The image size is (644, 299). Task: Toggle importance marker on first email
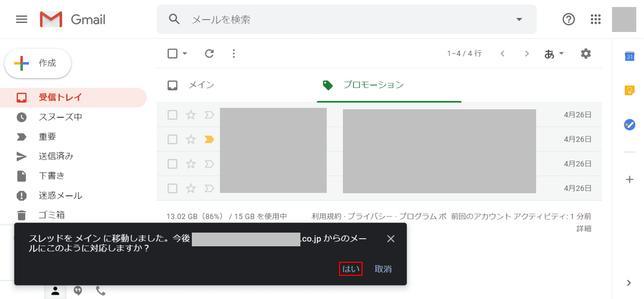click(x=209, y=115)
